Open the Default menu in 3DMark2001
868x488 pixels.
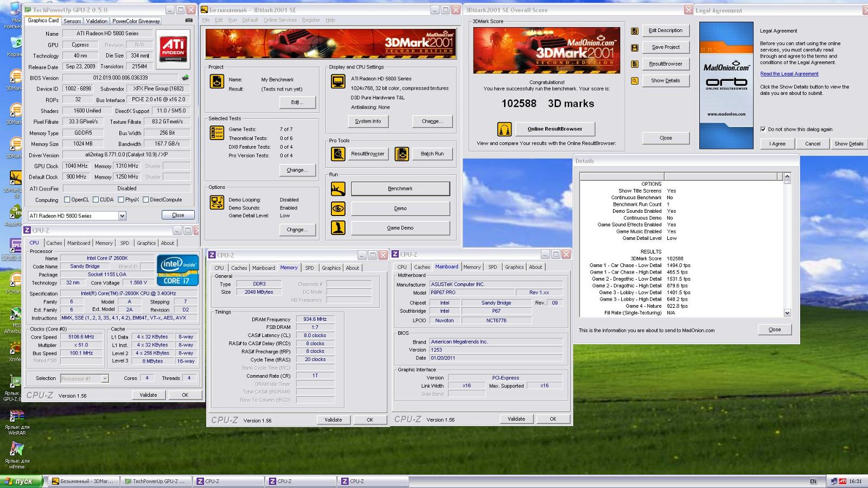coord(250,20)
